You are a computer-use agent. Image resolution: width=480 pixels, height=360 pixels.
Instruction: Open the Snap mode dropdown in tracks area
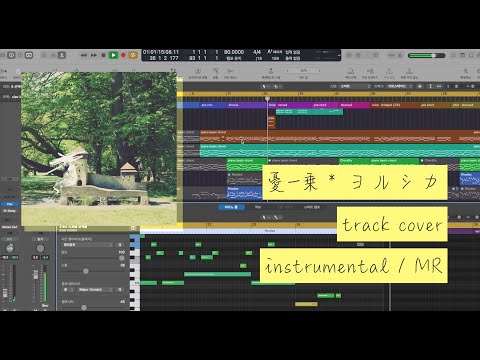tap(355, 86)
